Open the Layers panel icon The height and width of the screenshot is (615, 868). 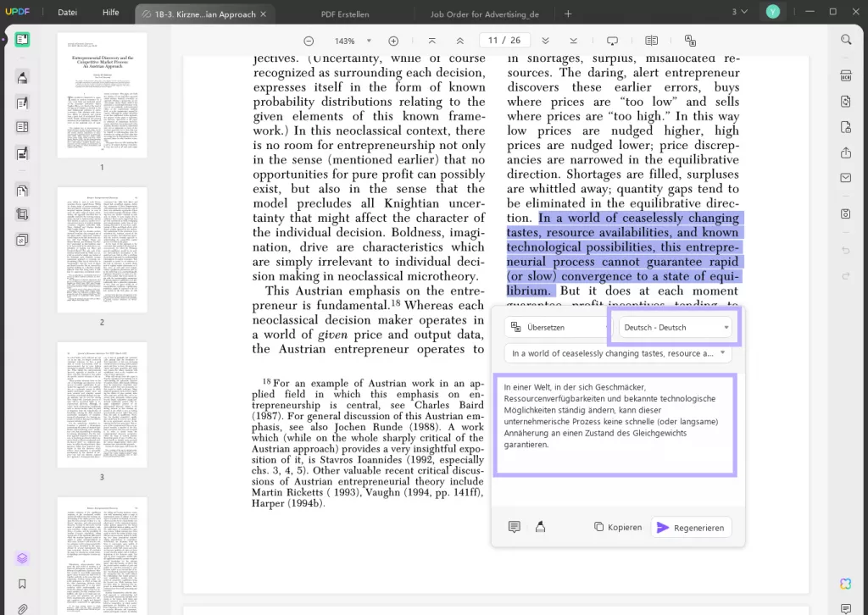[22, 558]
